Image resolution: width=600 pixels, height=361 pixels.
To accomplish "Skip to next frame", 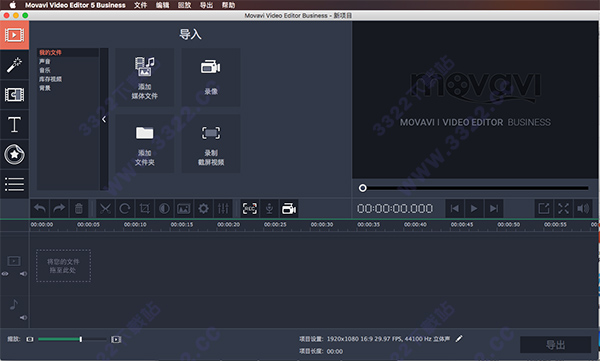I will [494, 208].
